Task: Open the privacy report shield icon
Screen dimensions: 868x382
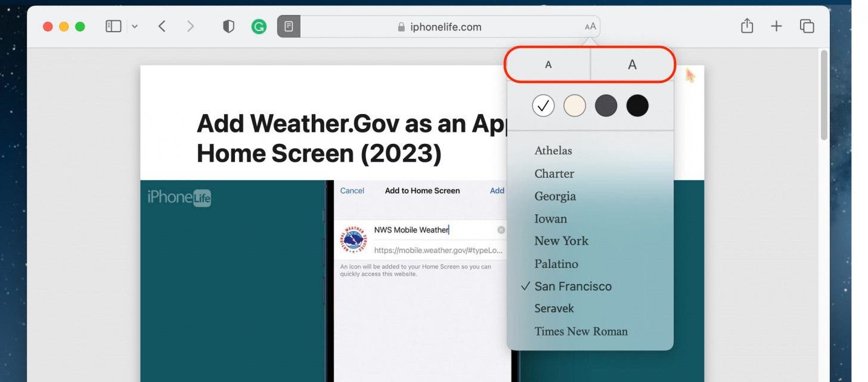Action: (228, 26)
